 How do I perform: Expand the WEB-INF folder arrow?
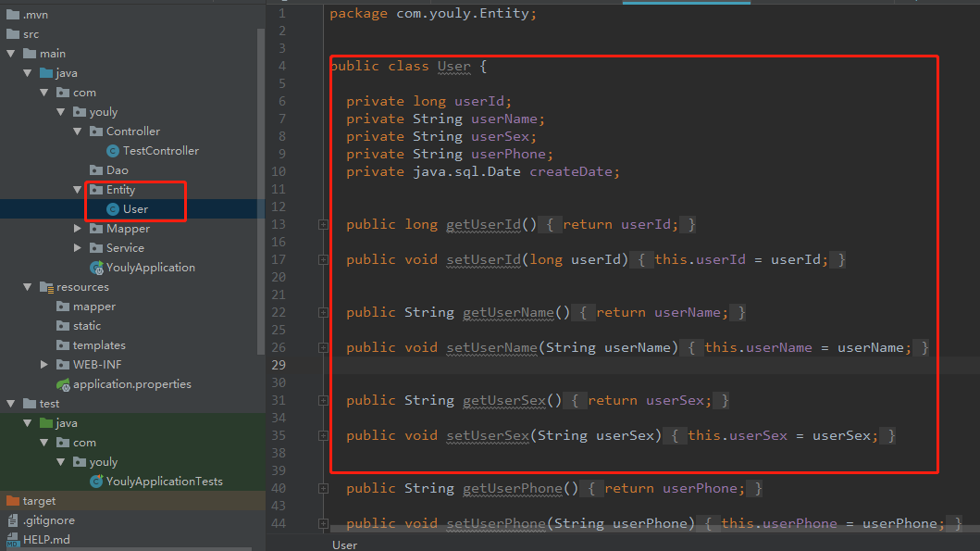tap(44, 365)
